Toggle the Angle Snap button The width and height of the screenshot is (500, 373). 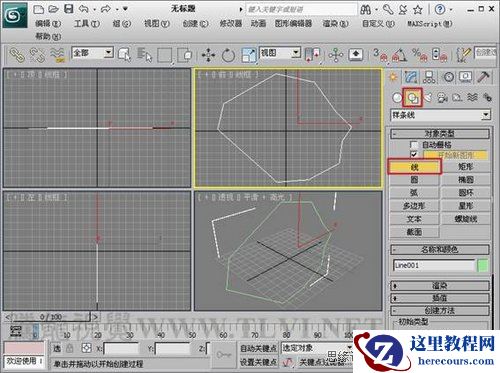click(x=399, y=55)
